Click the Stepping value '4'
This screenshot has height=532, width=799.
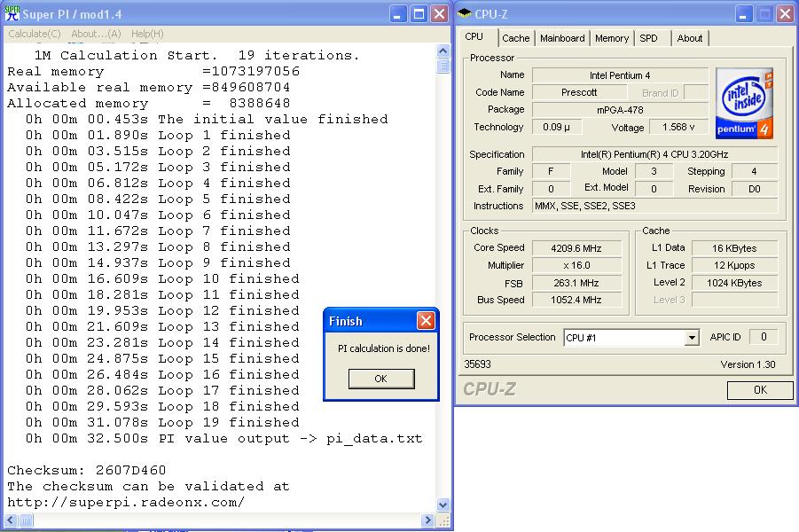755,172
